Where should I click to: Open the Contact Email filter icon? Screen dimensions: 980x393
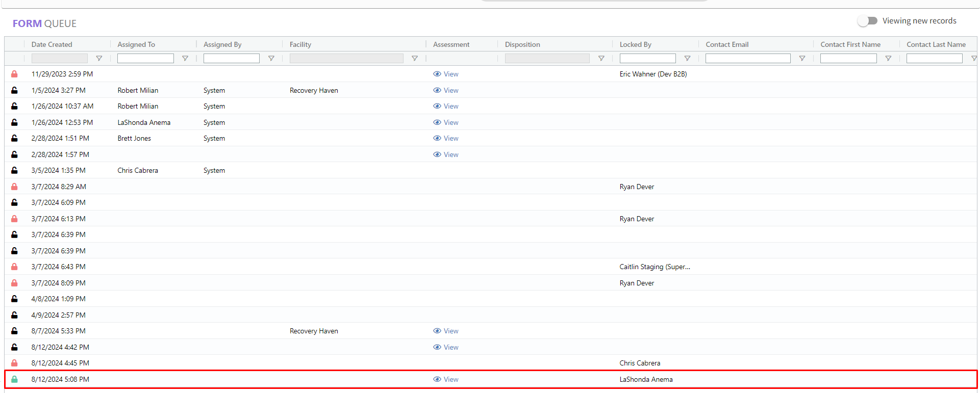coord(802,59)
